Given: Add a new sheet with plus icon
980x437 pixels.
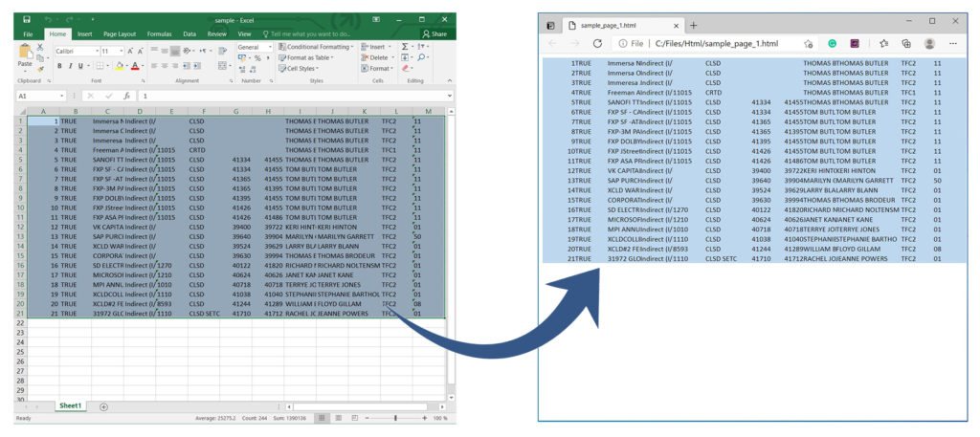Looking at the screenshot, I should (x=103, y=406).
